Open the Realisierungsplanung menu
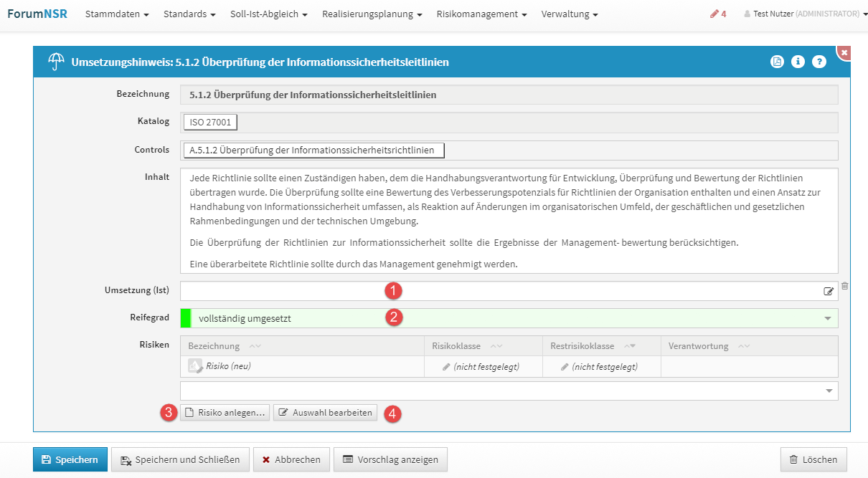 click(x=372, y=14)
